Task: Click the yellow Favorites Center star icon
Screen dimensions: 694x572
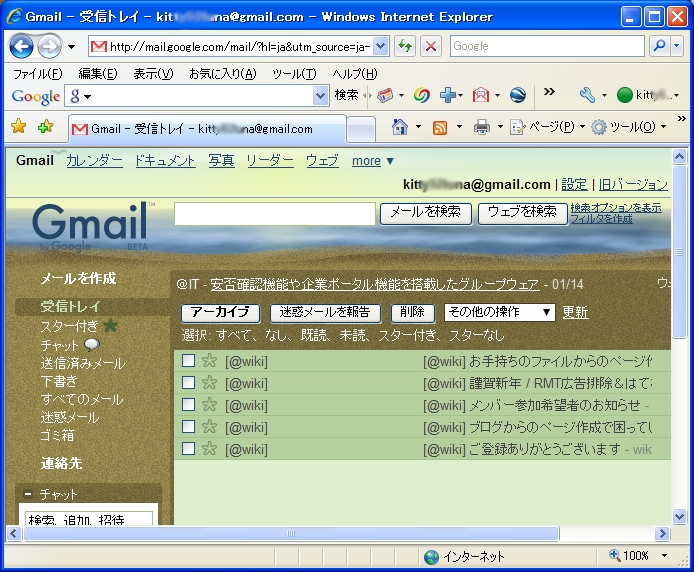Action: pos(19,127)
